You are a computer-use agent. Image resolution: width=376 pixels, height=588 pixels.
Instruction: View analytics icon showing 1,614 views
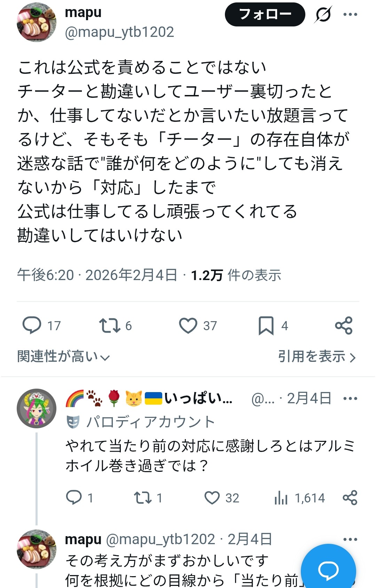[x=281, y=498]
